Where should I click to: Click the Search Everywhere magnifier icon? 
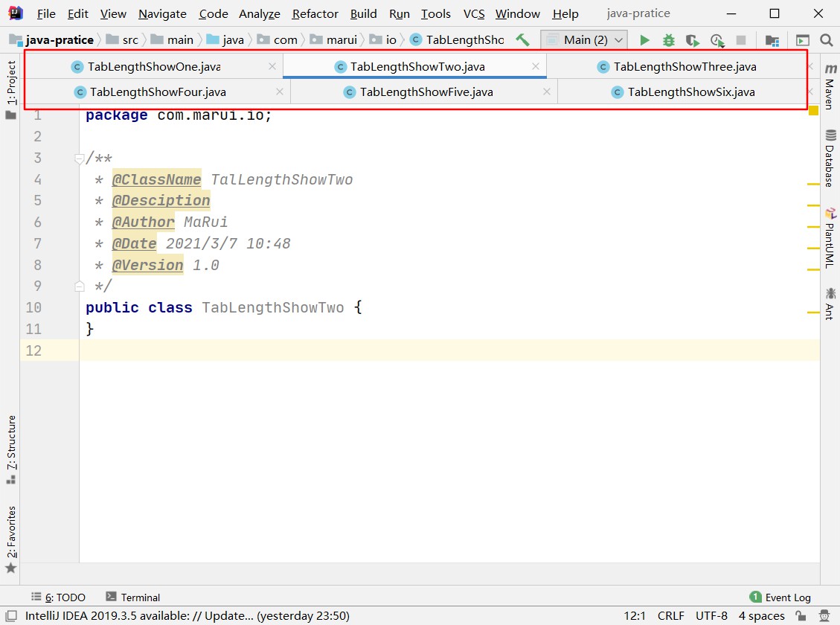826,40
